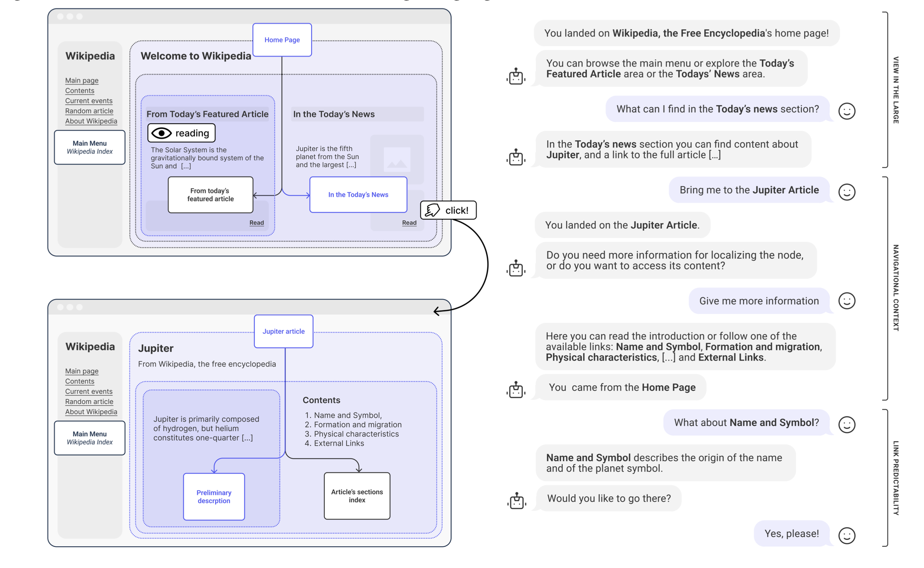Screen dimensions: 924x568
Task: Click the Solar System featured article excerpt
Action: pos(207,158)
